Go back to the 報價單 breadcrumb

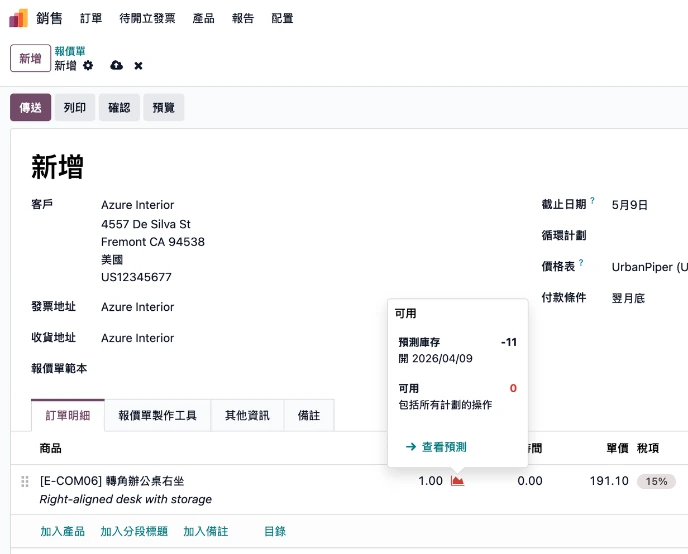(x=70, y=51)
